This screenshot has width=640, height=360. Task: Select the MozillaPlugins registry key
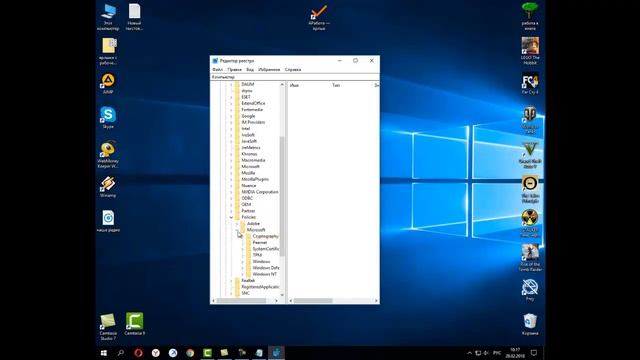click(255, 179)
